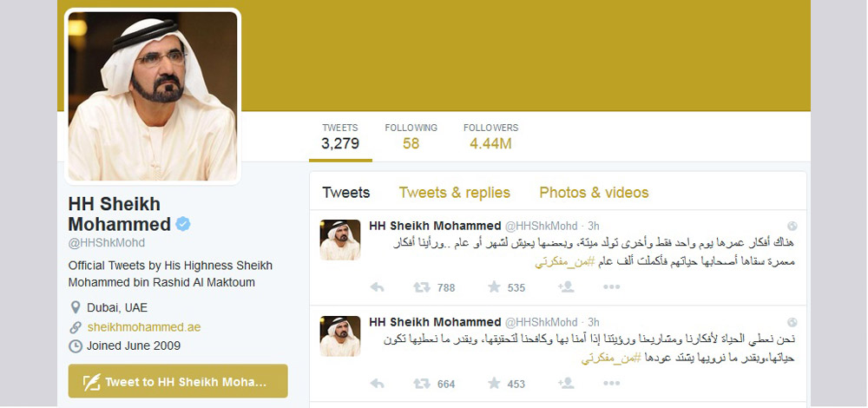Image resolution: width=868 pixels, height=408 pixels.
Task: Open more options dots on second tweet
Action: coord(611,383)
